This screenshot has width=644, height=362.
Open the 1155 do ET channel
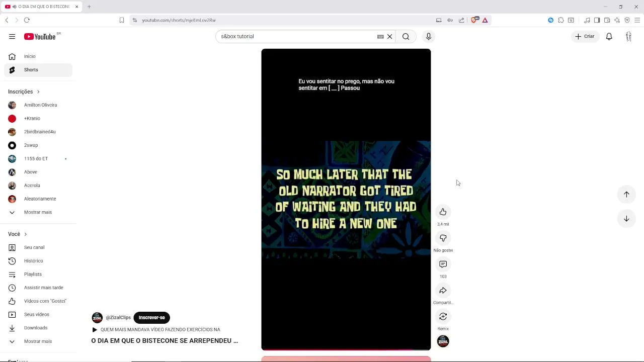coord(38,158)
